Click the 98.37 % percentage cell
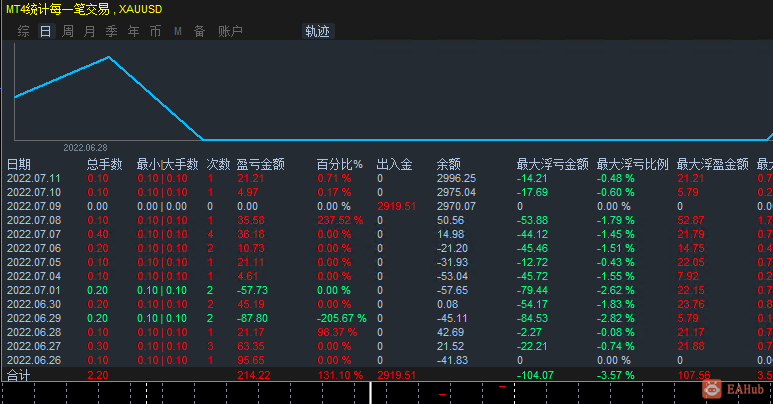 337,332
